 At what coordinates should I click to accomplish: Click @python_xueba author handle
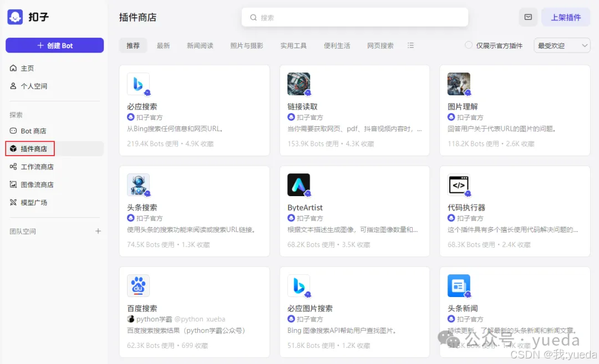click(x=200, y=319)
